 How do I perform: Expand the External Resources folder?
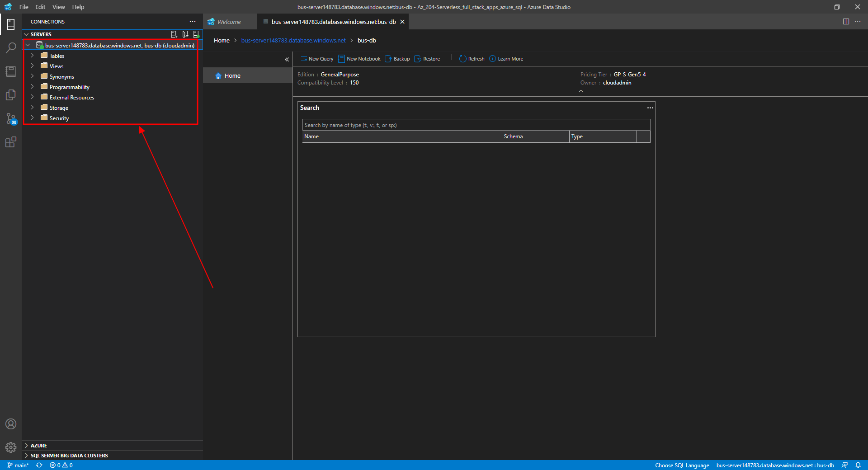pyautogui.click(x=32, y=97)
